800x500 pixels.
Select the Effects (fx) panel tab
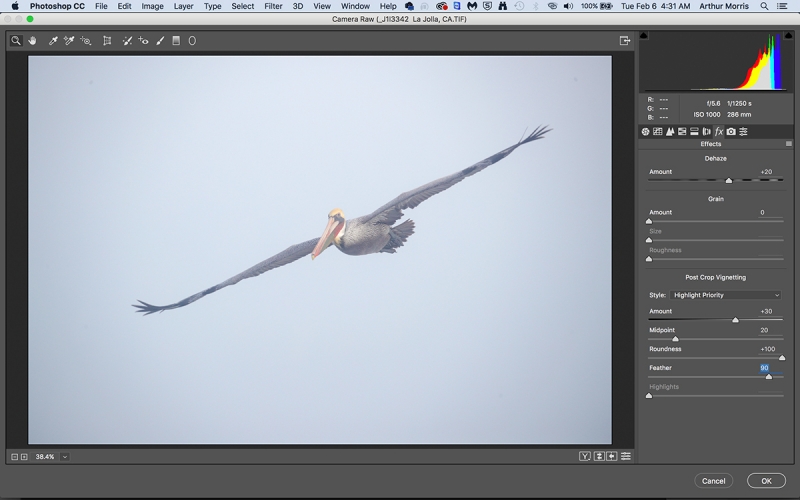tap(719, 132)
